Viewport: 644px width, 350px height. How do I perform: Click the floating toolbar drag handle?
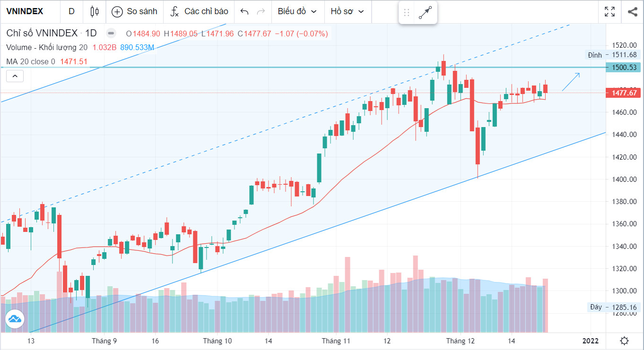pyautogui.click(x=407, y=12)
